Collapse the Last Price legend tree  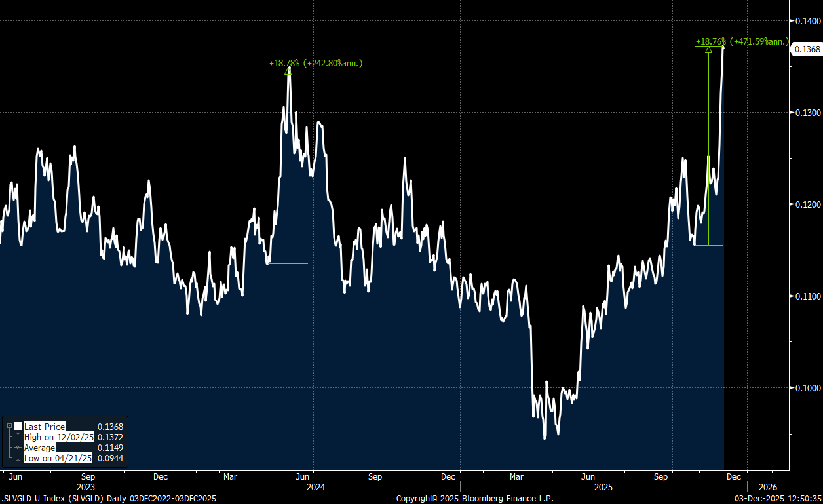9,426
